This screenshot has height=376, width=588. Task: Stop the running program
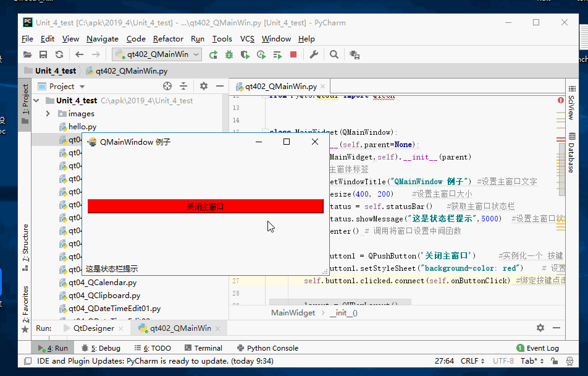(293, 54)
